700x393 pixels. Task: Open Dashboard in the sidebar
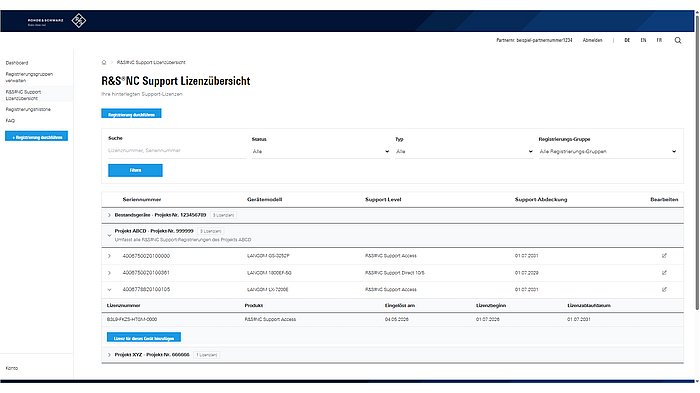pos(17,63)
